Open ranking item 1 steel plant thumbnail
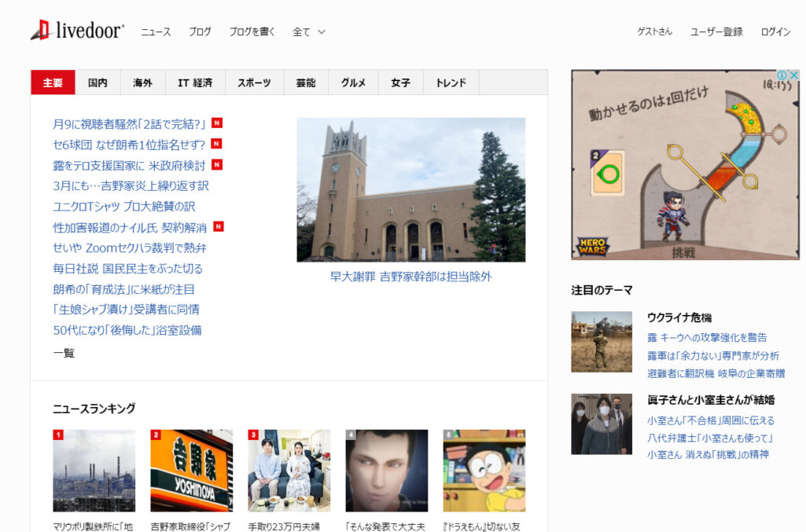Screen dimensions: 806x532 [94, 469]
